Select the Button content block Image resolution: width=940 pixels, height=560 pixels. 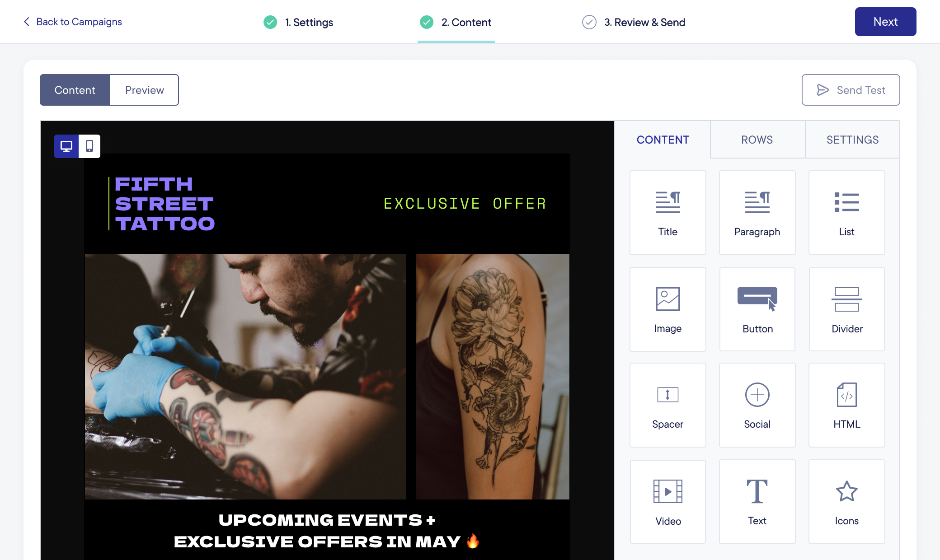point(757,309)
